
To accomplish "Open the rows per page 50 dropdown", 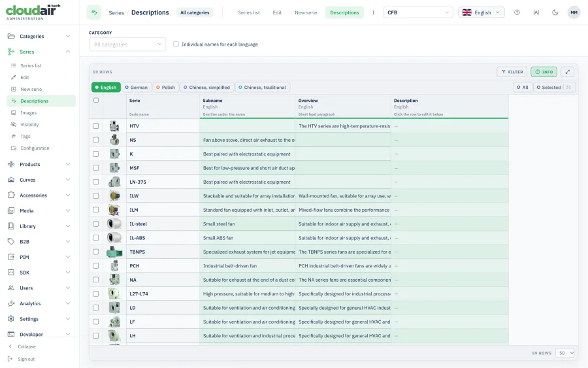I will 564,352.
